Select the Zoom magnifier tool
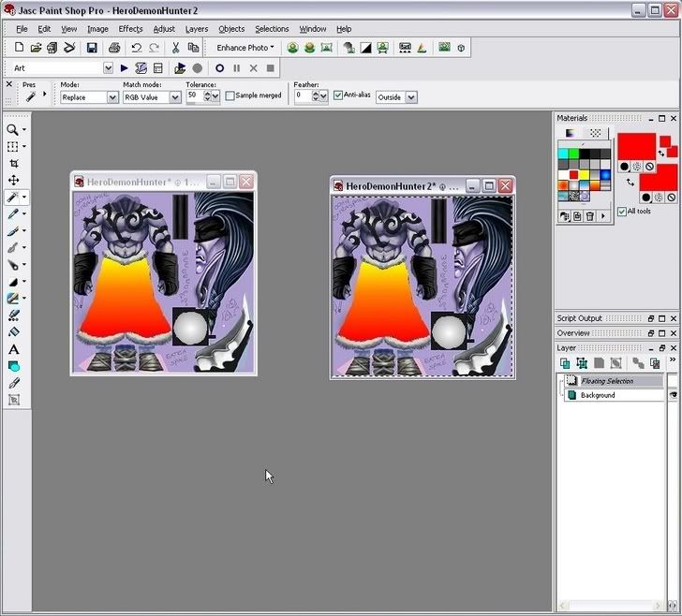This screenshot has height=616, width=682. tap(12, 129)
